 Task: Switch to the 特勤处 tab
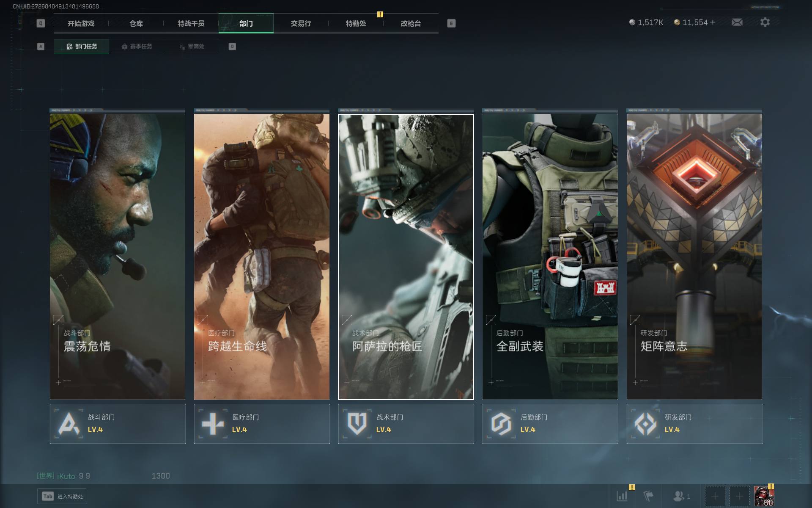[x=356, y=24]
